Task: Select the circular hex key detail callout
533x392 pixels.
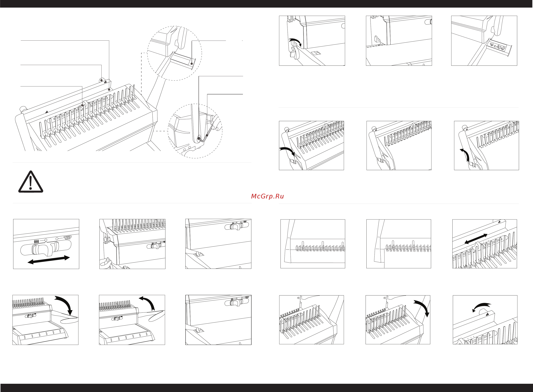Action: (195, 131)
